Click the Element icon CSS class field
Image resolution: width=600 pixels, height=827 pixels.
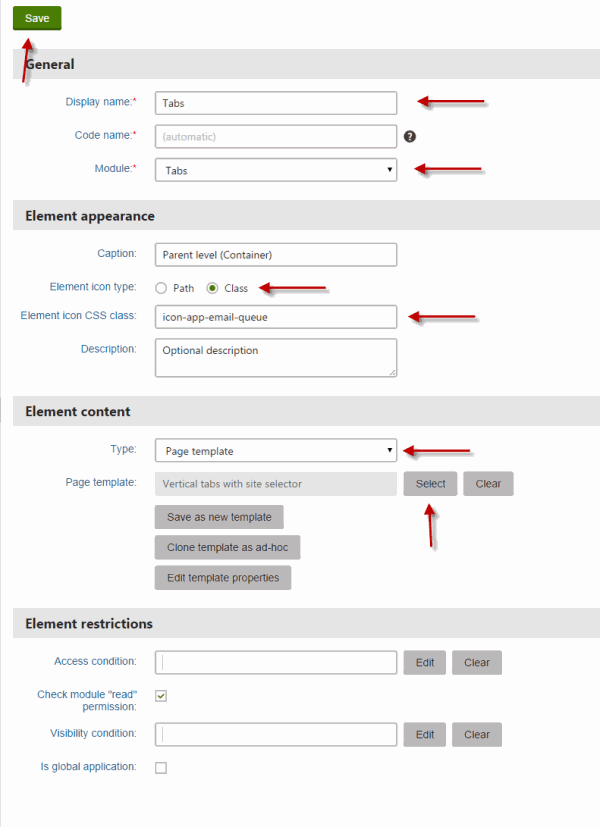(276, 316)
